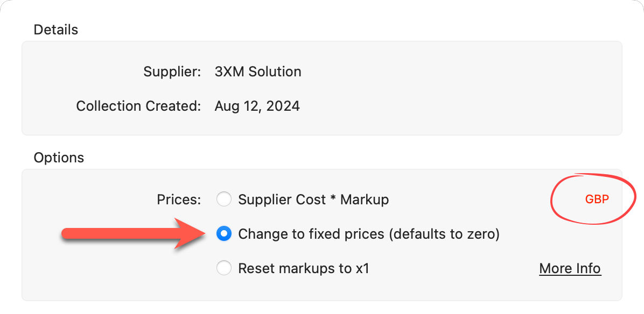Click the 3XM Solution supplier name
Screen dimensions: 644x314
click(258, 72)
